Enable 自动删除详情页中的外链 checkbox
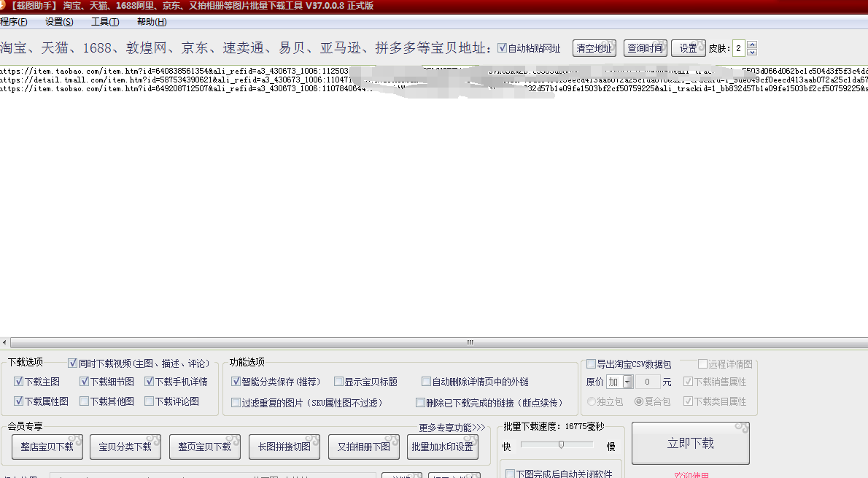This screenshot has height=478, width=868. (x=426, y=382)
